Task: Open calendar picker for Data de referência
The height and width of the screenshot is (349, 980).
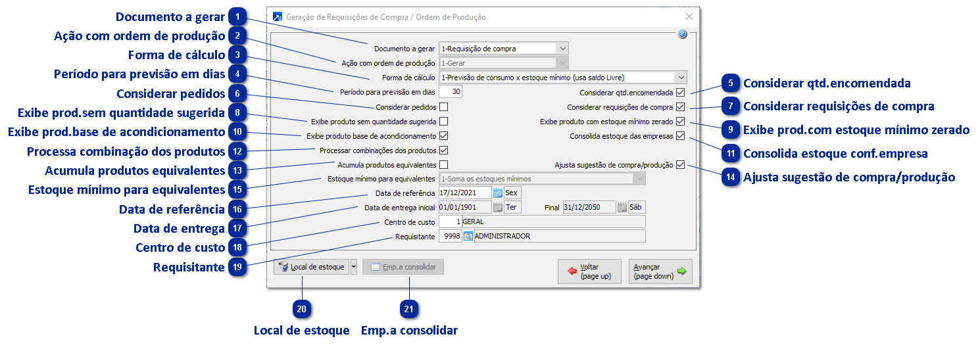Action: click(x=498, y=193)
